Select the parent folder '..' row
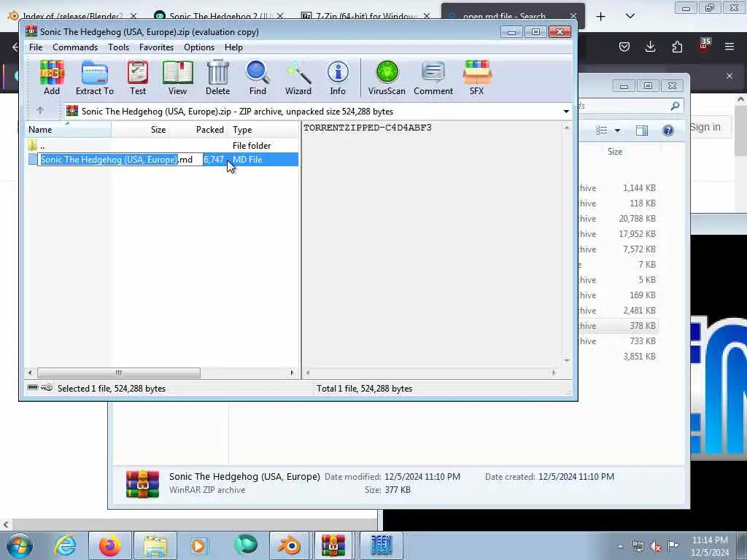The height and width of the screenshot is (560, 747). [x=162, y=146]
